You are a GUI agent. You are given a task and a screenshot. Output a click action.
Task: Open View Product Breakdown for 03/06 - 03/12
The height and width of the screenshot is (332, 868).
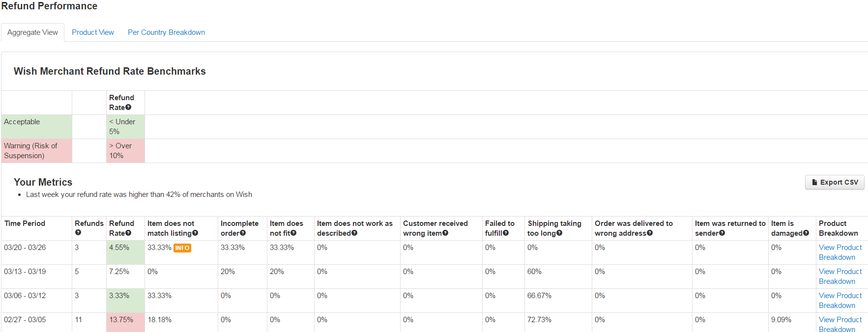tap(840, 301)
